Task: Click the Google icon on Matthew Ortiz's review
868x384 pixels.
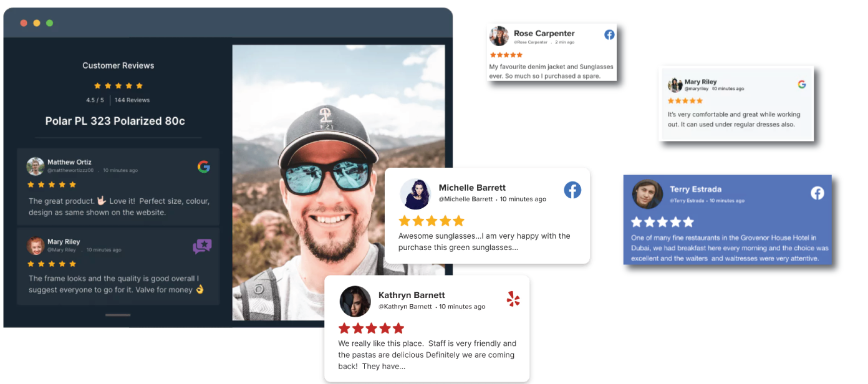Action: click(x=203, y=166)
